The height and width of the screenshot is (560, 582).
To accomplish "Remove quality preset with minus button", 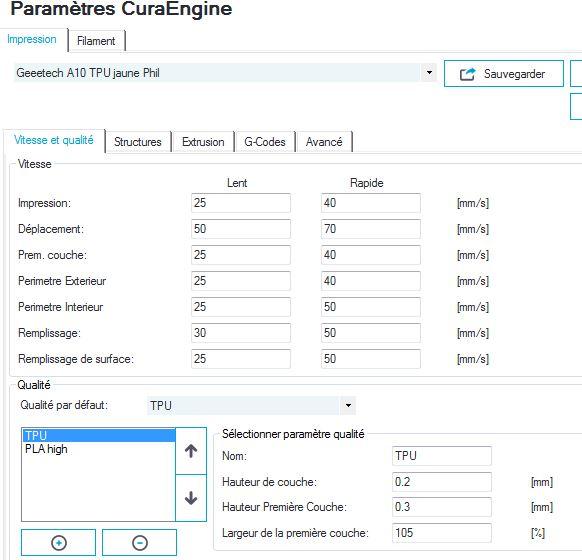I will pyautogui.click(x=140, y=543).
